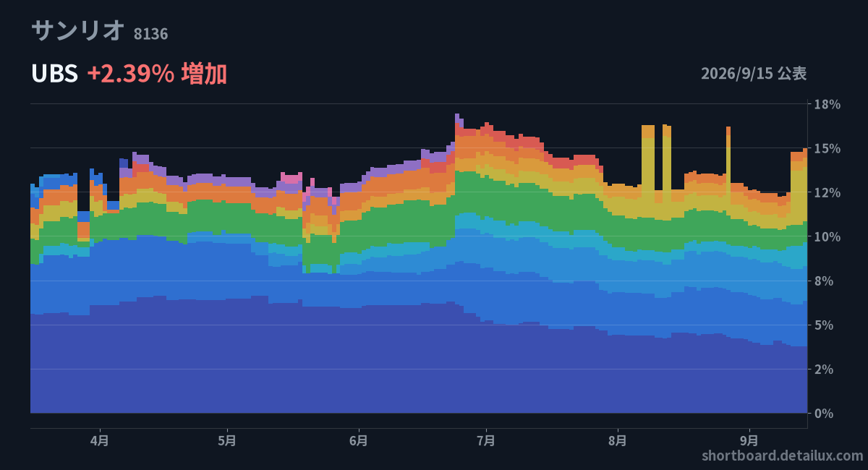Click the 4月 x-axis label

point(100,440)
